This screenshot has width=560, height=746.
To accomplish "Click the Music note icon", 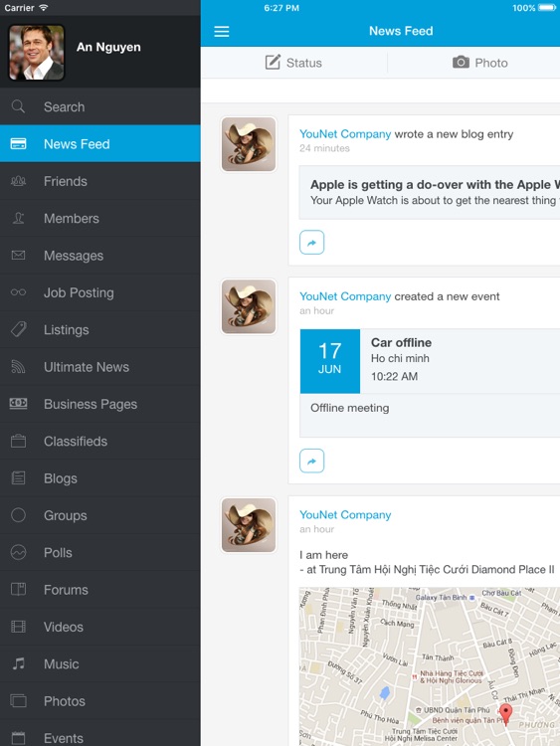I will coord(19,663).
